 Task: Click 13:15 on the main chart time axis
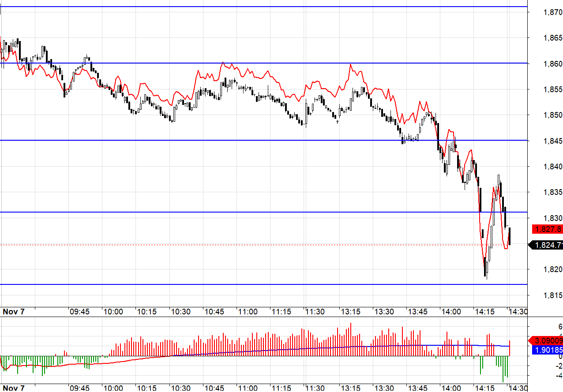350,312
